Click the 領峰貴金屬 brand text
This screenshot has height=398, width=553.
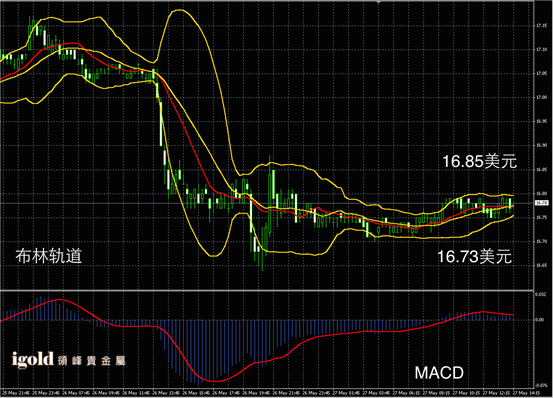(x=91, y=361)
